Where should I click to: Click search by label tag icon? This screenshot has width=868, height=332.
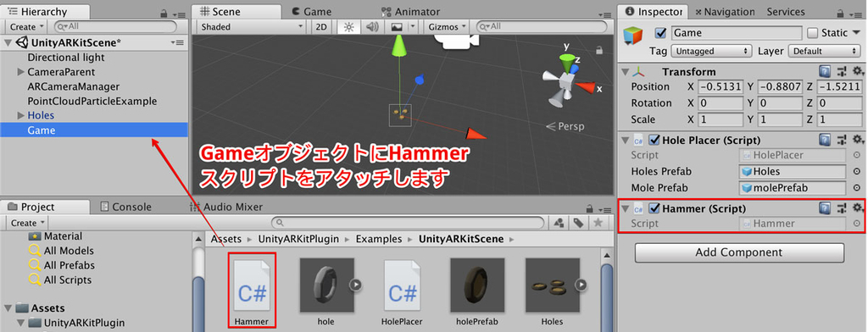pos(578,223)
